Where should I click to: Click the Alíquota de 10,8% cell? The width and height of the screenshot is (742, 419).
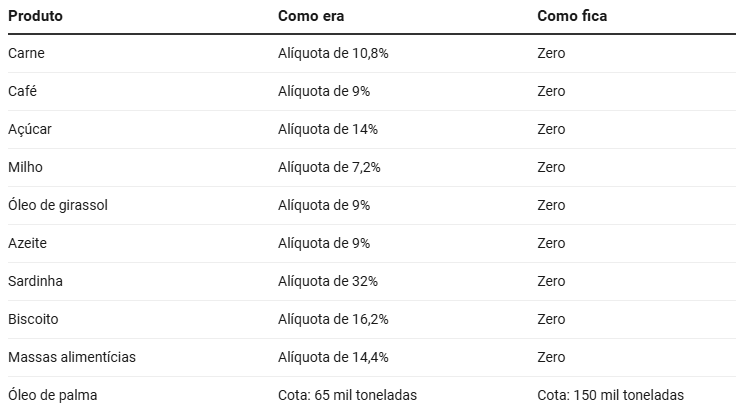tap(333, 53)
